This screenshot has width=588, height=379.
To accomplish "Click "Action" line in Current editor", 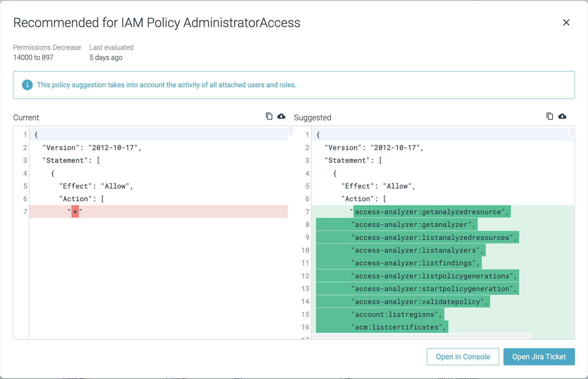I will tap(159, 199).
